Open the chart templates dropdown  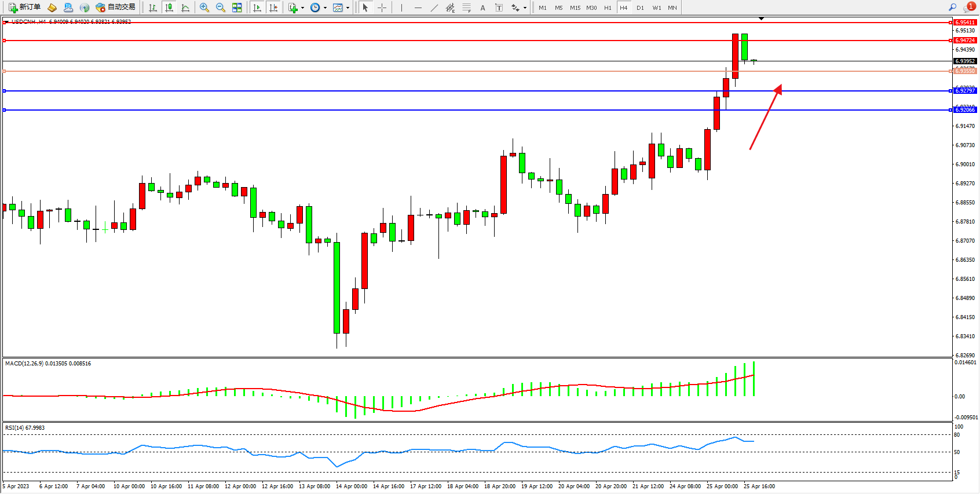[x=341, y=8]
